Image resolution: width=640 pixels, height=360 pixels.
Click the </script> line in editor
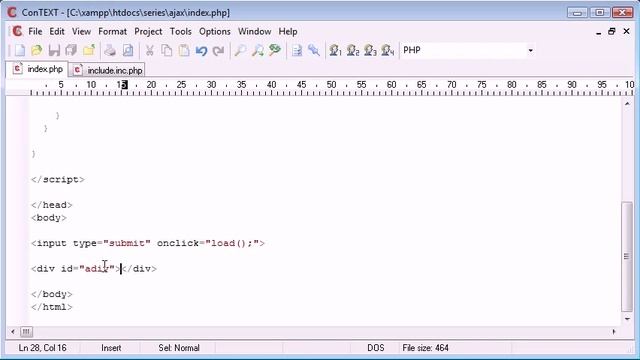tap(58, 180)
